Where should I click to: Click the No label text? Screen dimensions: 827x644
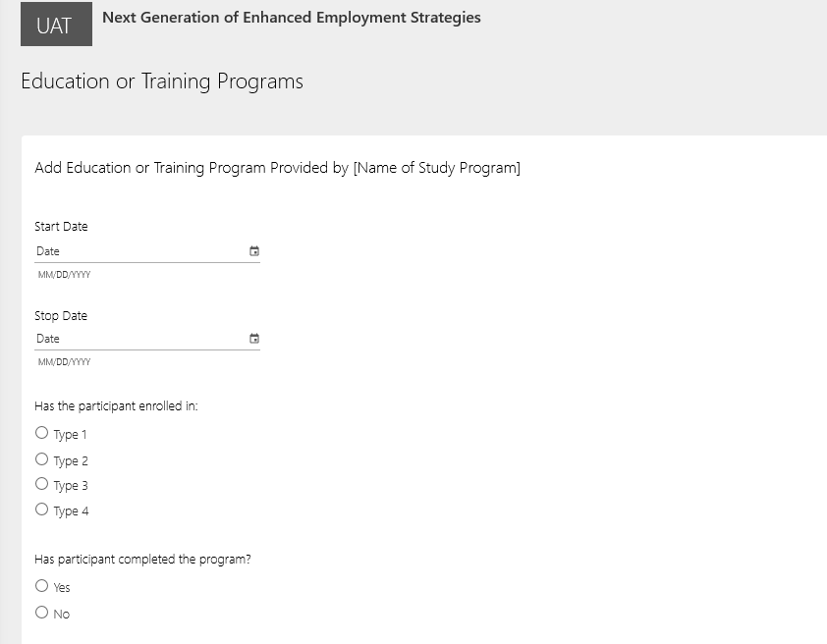point(62,615)
